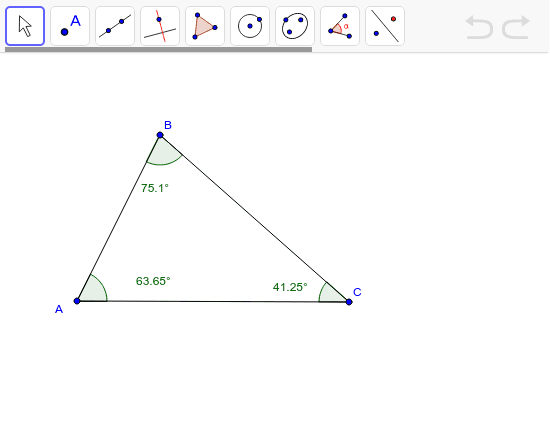
Task: Select the Ellipse conic tool
Action: pyautogui.click(x=295, y=26)
